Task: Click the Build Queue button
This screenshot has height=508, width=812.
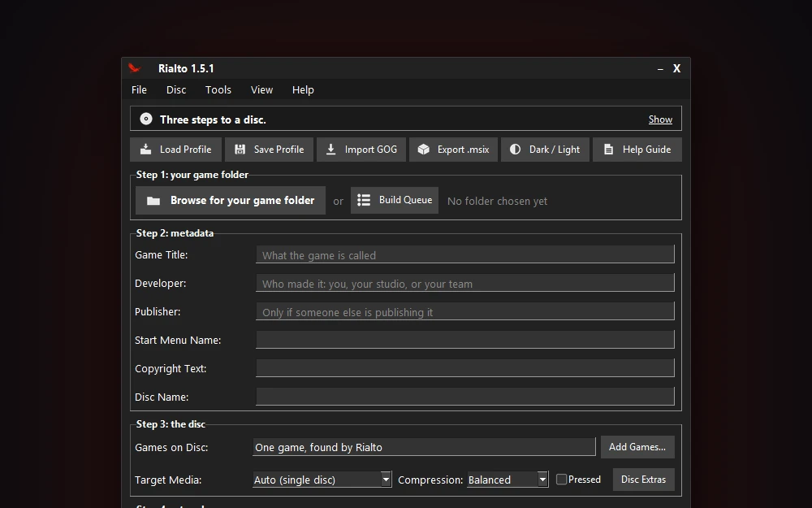Action: [x=395, y=200]
